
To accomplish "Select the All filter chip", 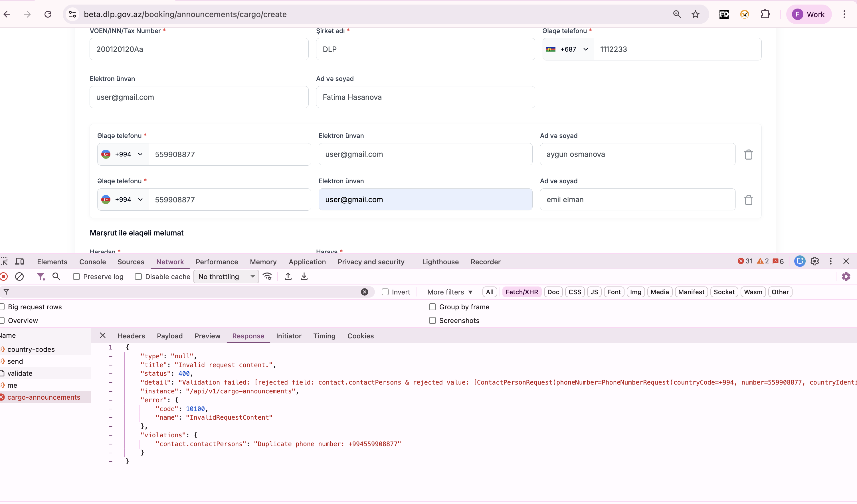I will click(x=489, y=292).
